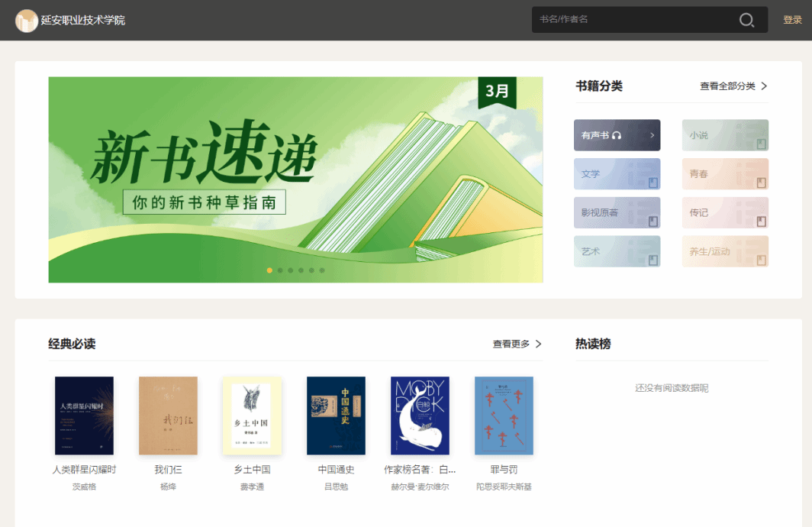The image size is (812, 527).
Task: Click the 乡土中国 book title link
Action: 252,470
